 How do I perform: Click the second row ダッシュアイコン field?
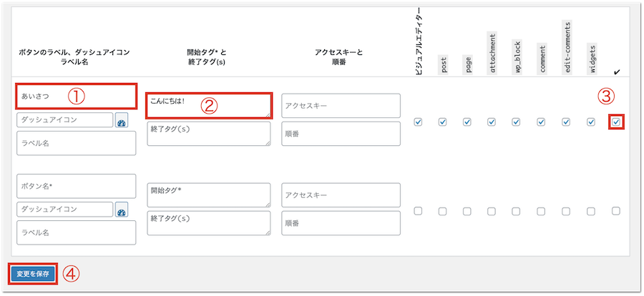click(x=64, y=209)
